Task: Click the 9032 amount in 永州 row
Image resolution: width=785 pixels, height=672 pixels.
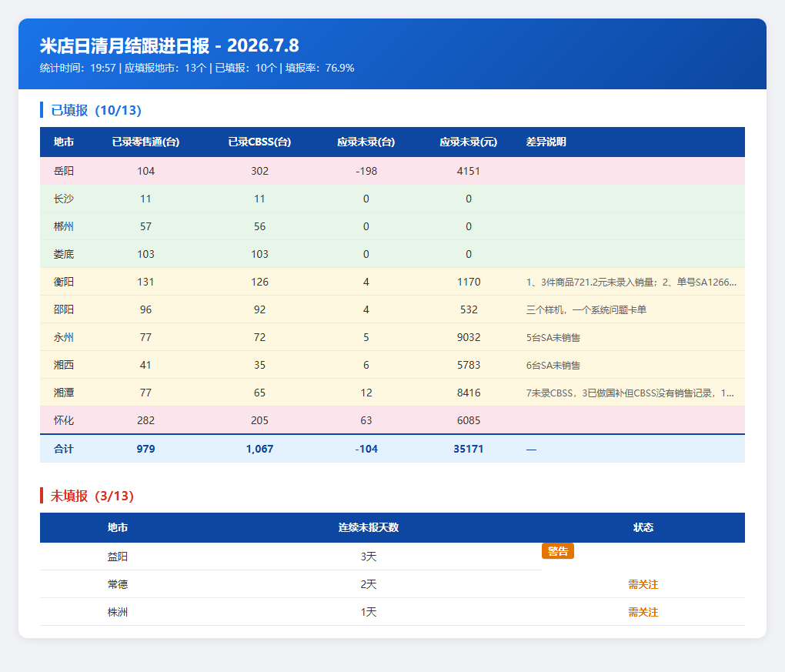Action: click(x=469, y=337)
